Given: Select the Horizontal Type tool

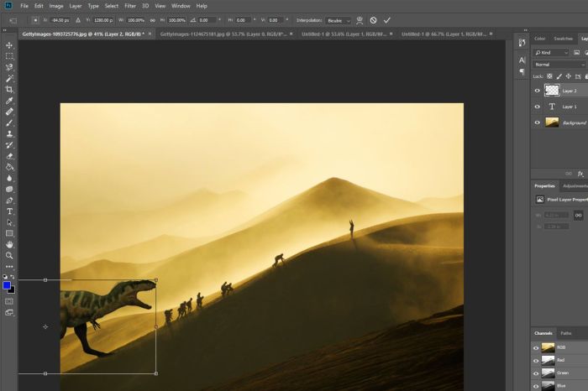Looking at the screenshot, I should point(9,211).
